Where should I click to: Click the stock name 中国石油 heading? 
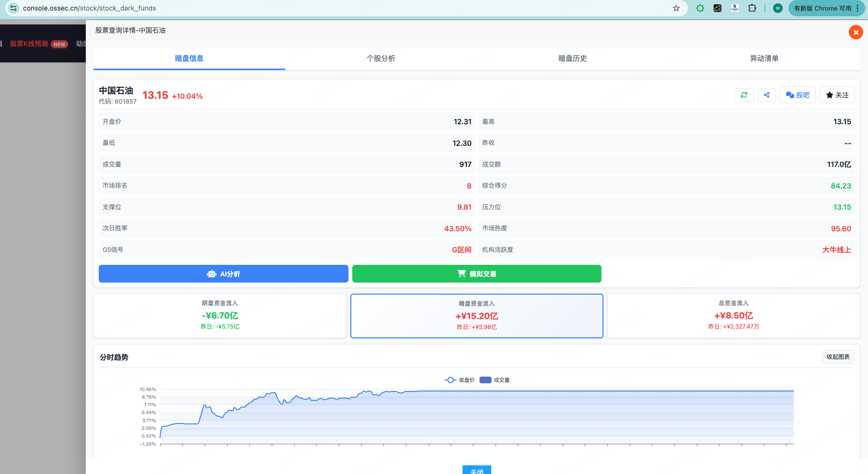pyautogui.click(x=116, y=91)
